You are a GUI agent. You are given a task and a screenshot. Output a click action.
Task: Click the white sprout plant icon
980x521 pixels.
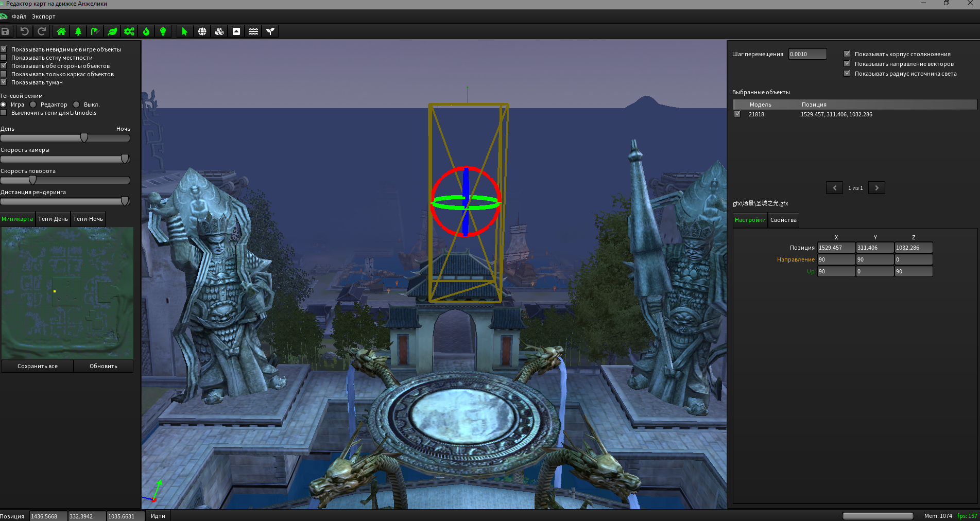[270, 31]
